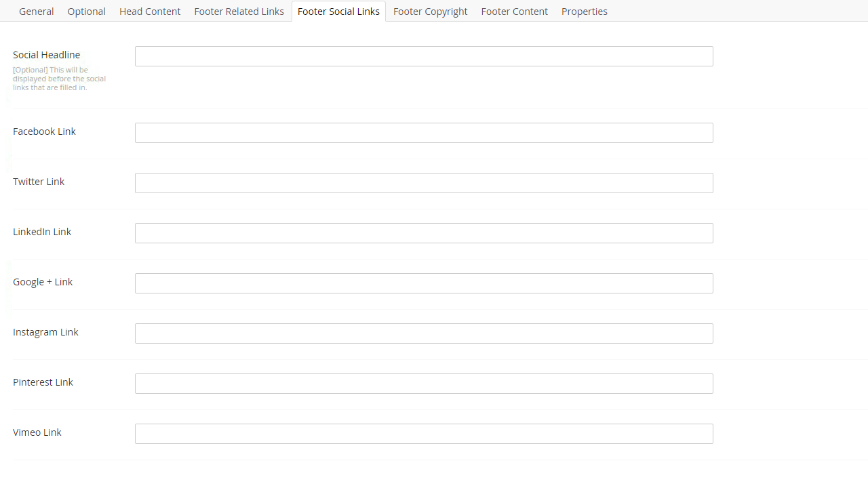This screenshot has height=488, width=868.
Task: Open the Properties tab
Action: pos(585,12)
